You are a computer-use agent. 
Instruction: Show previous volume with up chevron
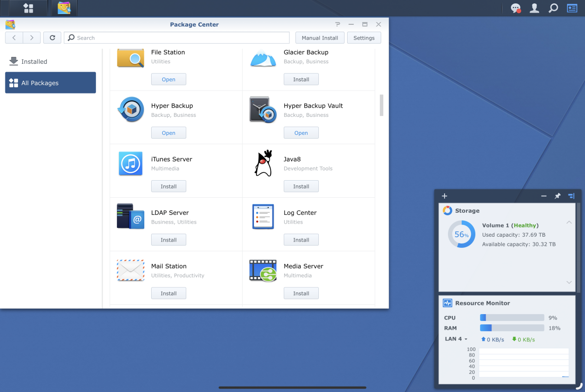(x=569, y=223)
